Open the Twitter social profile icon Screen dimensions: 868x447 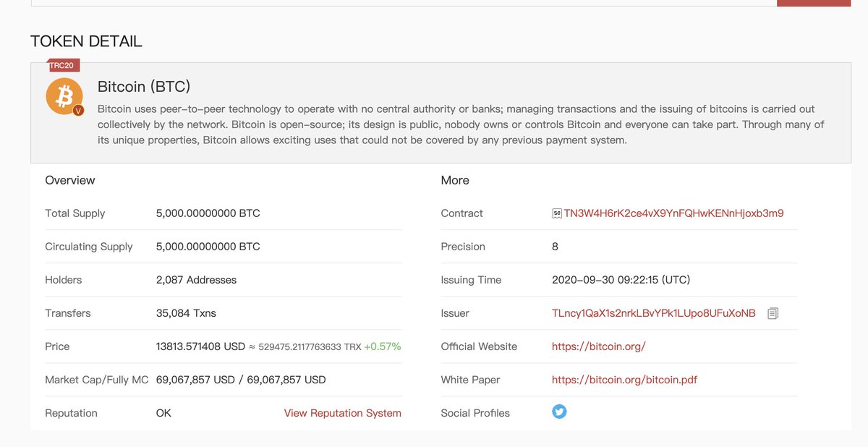(x=559, y=412)
